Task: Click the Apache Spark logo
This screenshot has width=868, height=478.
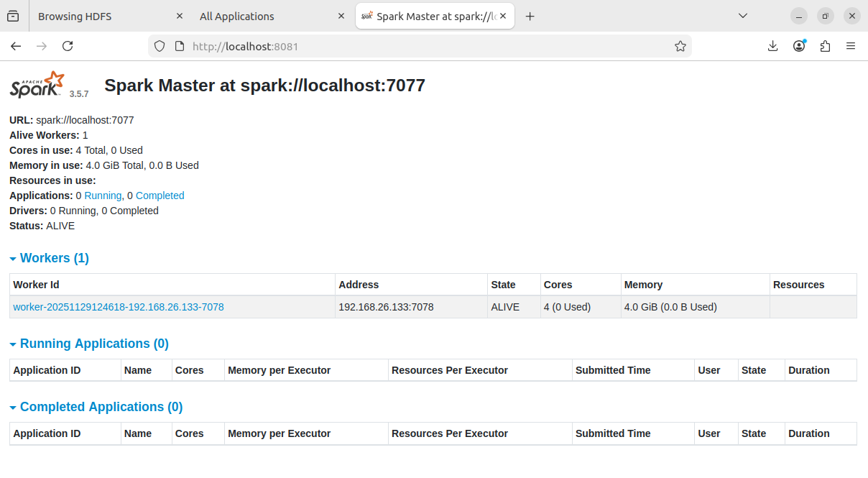Action: click(37, 85)
